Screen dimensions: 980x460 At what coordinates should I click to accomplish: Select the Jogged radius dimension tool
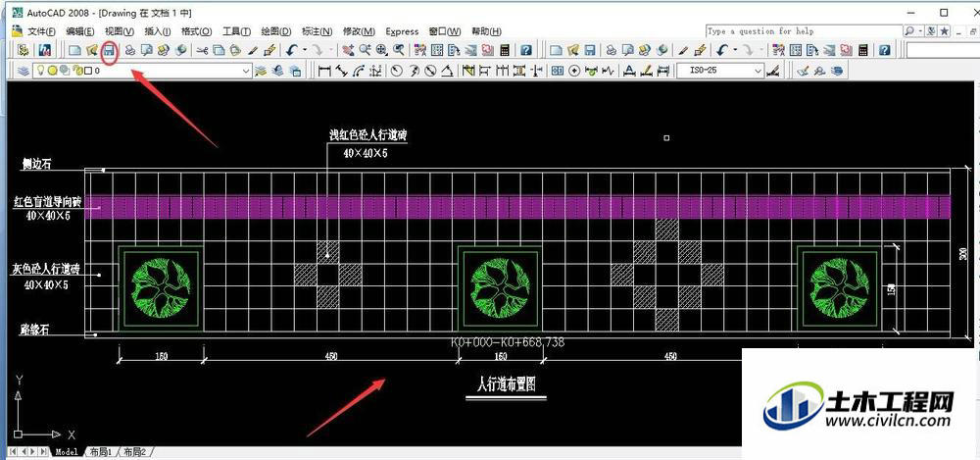[x=414, y=71]
